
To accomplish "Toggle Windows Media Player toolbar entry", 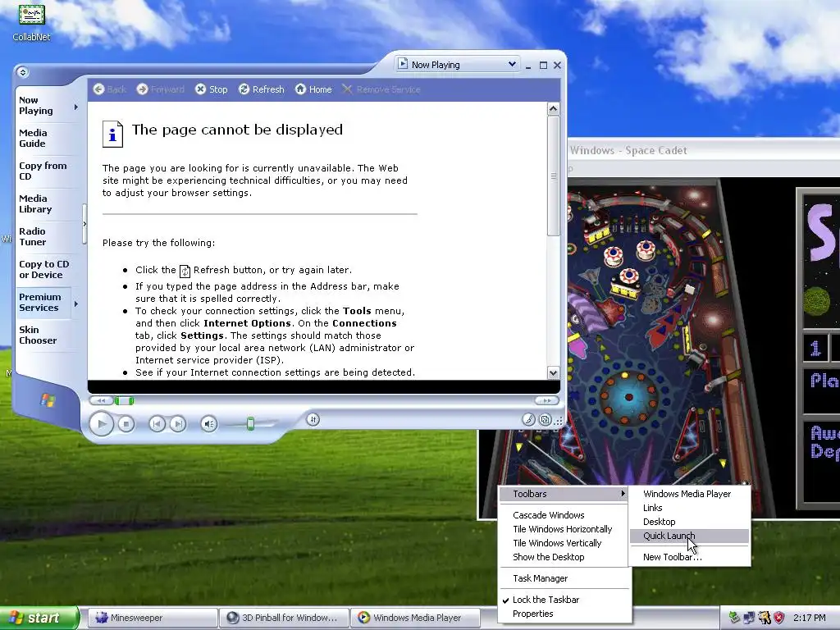I will click(689, 494).
